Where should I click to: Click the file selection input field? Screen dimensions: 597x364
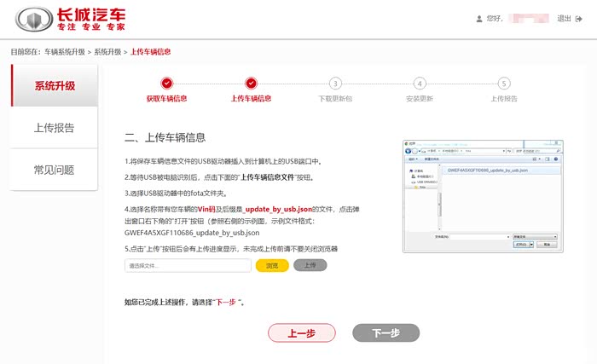click(188, 265)
